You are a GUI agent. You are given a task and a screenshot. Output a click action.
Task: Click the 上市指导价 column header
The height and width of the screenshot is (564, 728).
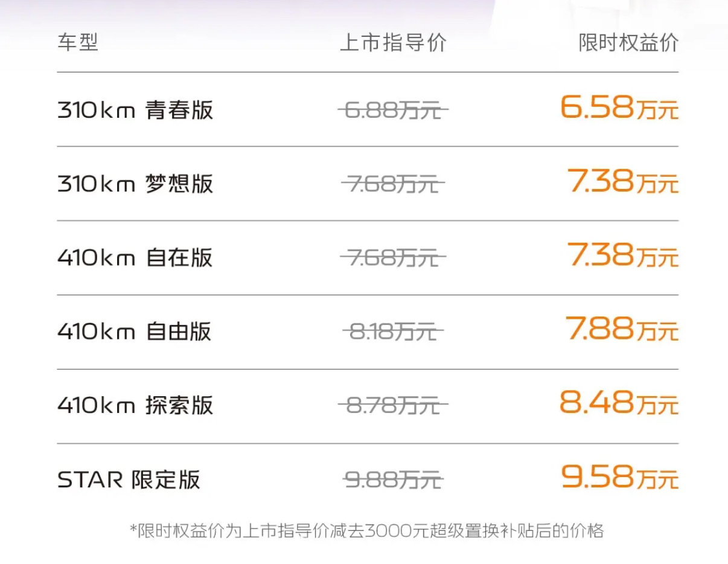coord(393,43)
